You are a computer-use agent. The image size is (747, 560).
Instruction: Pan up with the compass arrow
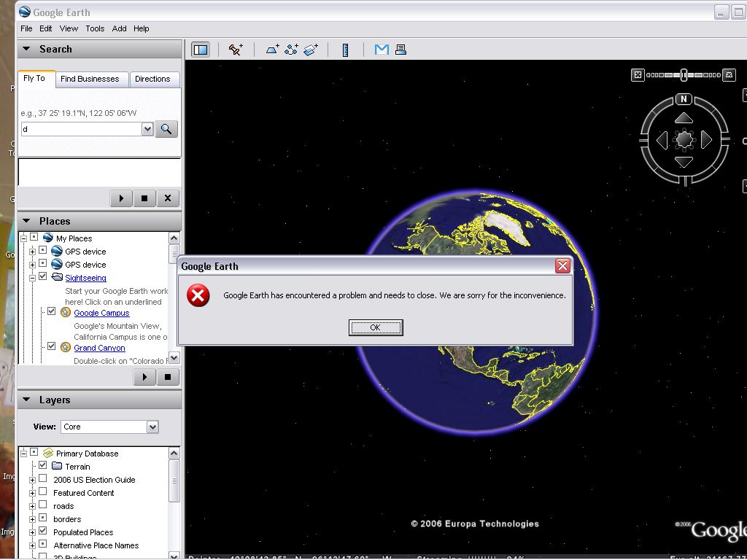684,117
